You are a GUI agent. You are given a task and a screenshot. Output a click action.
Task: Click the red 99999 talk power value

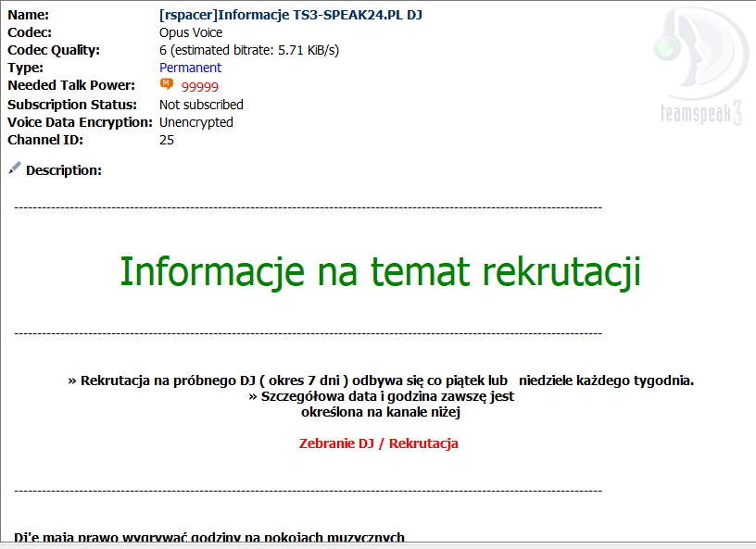point(199,87)
